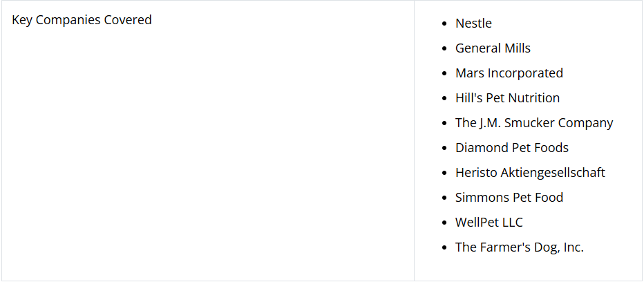Click the bullet beside Heristo Aktiengesellschaft
Image resolution: width=644 pixels, height=282 pixels.
[x=444, y=173]
